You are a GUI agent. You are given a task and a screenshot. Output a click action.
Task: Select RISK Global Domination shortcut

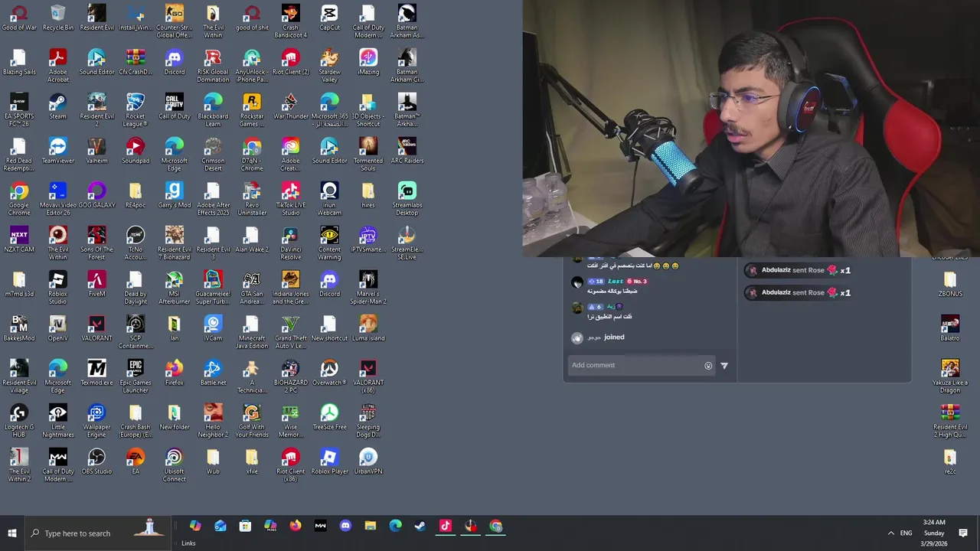point(213,66)
